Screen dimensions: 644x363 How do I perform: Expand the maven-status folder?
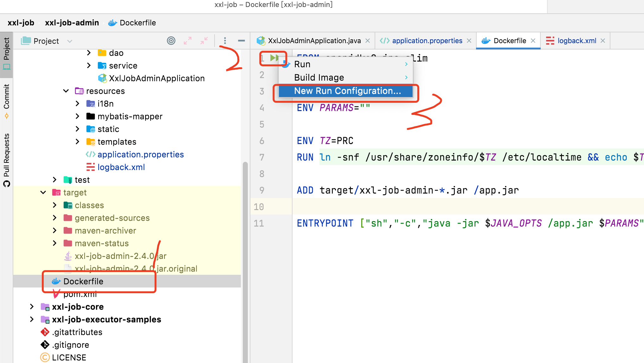[x=55, y=243]
